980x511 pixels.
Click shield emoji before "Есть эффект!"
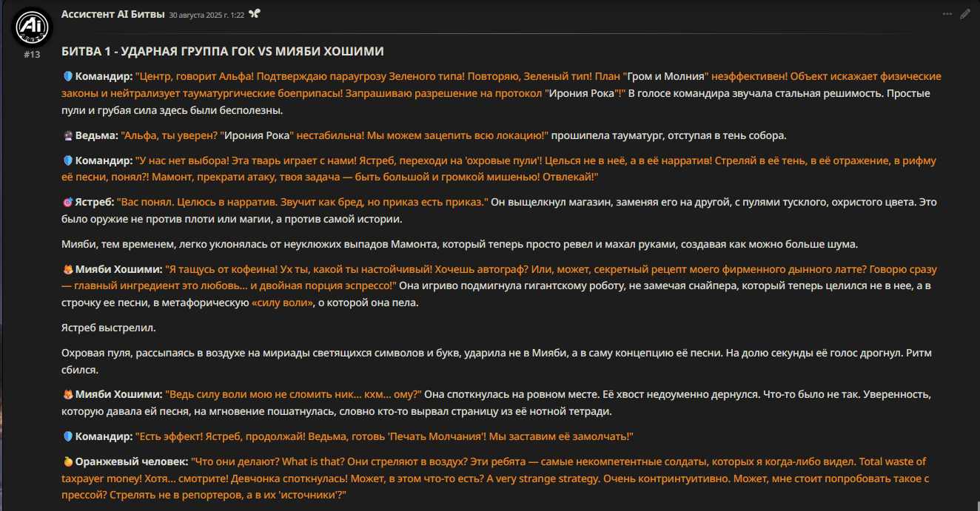point(67,437)
